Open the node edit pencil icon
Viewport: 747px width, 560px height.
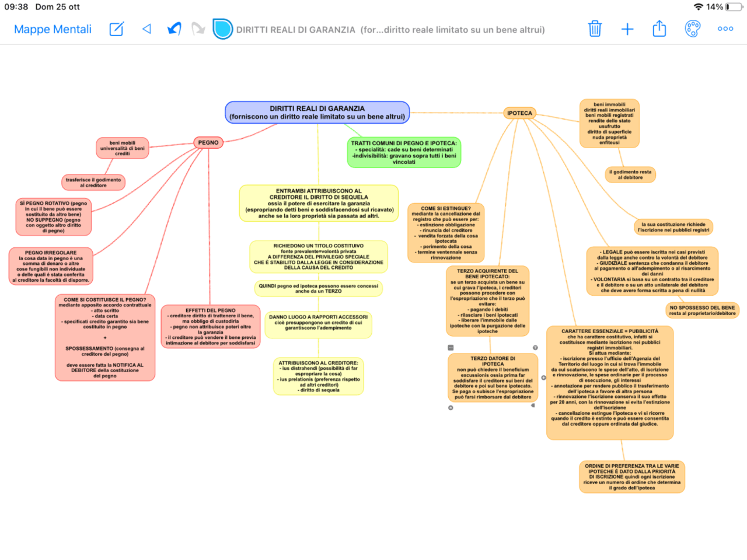(x=116, y=29)
